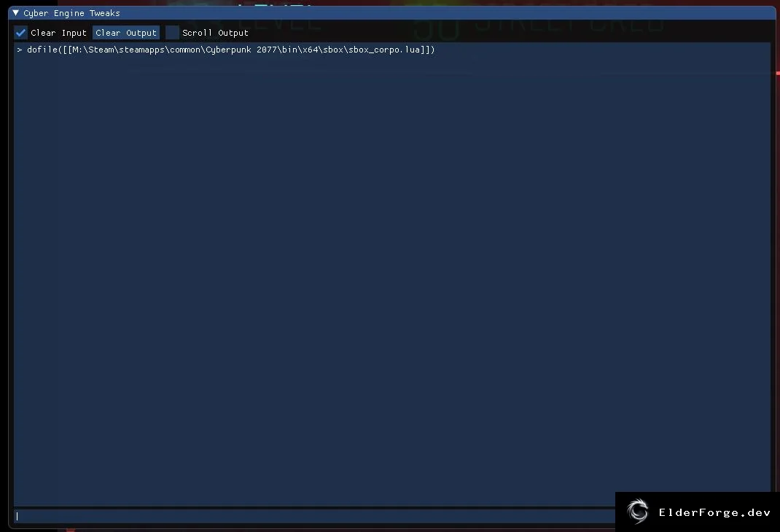780x532 pixels.
Task: Click the Clear Output button
Action: [126, 33]
